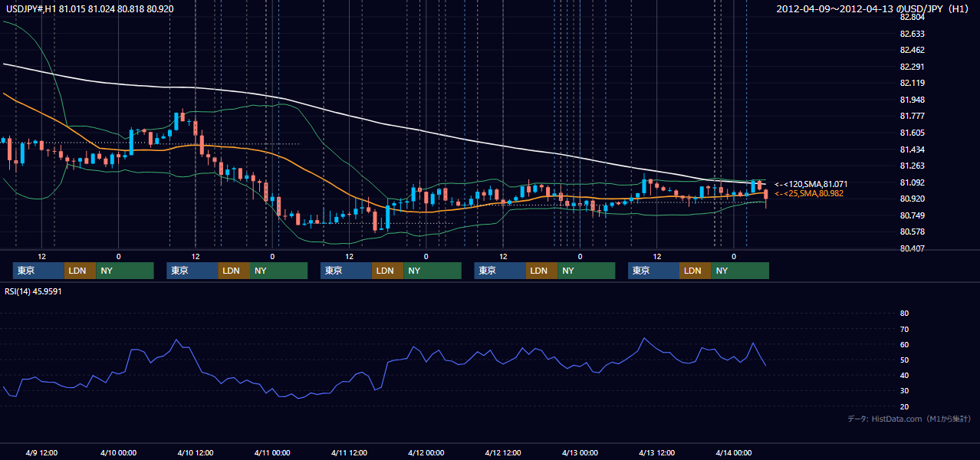
Task: Click price axis label 80.407
Action: tap(912, 248)
